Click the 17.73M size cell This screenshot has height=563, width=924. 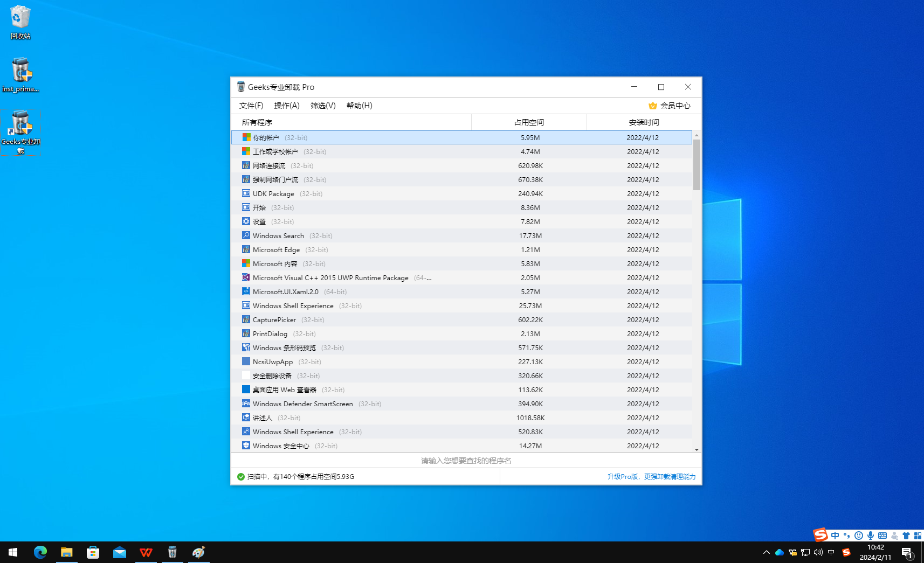coord(530,235)
